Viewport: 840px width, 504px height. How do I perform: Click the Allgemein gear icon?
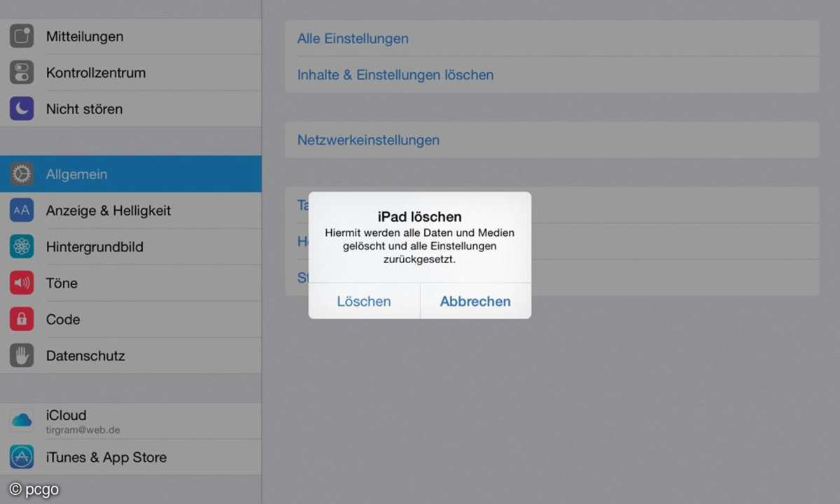[22, 174]
